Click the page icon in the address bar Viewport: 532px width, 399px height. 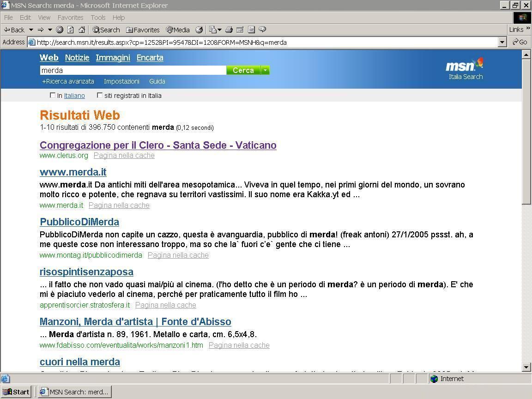pos(31,42)
